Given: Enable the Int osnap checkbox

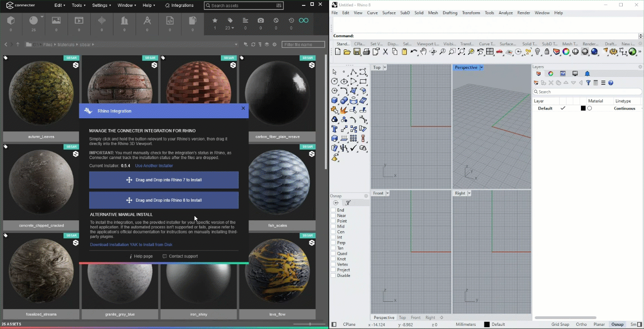Looking at the screenshot, I should click(x=333, y=237).
